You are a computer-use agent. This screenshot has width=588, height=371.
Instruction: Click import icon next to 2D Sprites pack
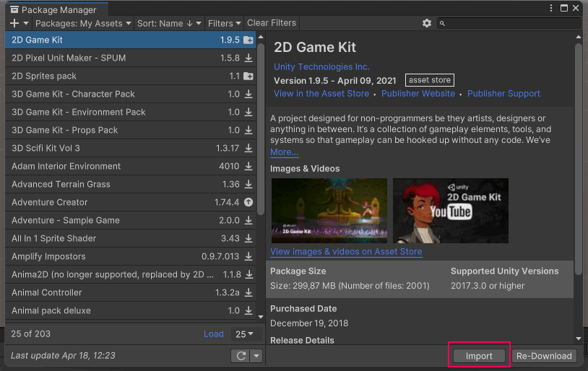click(x=248, y=76)
